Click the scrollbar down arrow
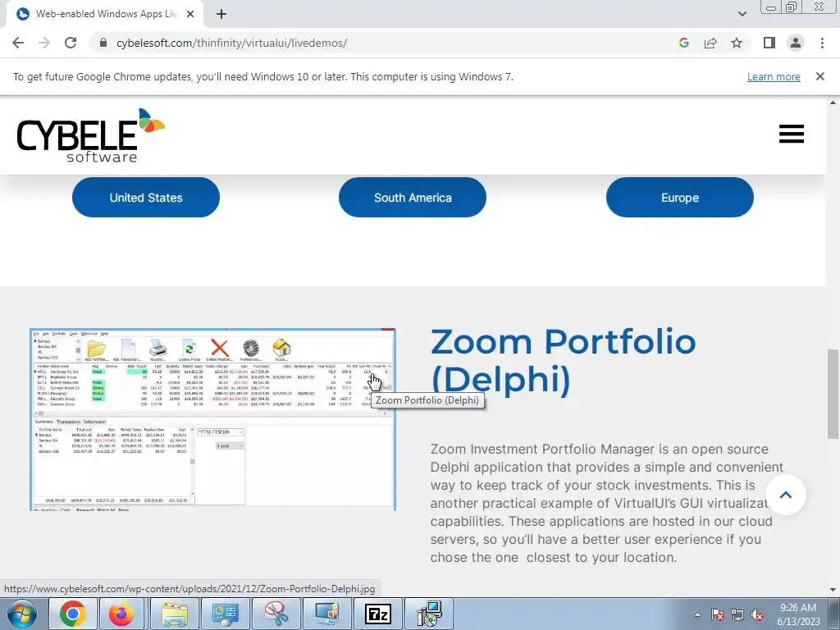 click(833, 590)
